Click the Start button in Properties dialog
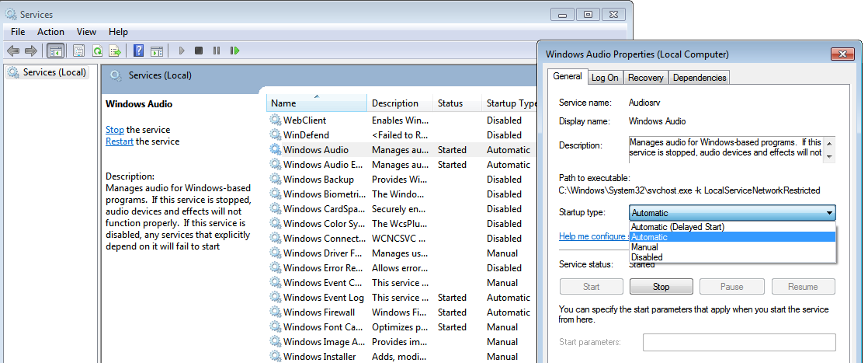 [591, 287]
